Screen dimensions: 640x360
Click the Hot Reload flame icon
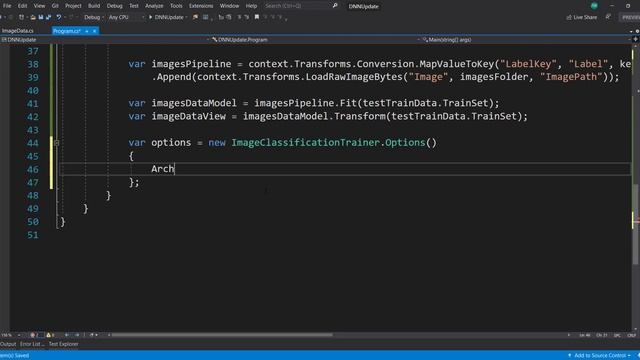click(195, 17)
